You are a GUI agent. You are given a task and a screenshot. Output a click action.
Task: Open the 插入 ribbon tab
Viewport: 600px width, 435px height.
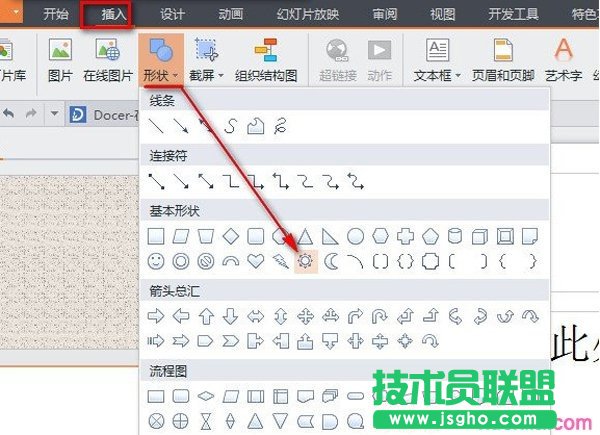point(114,15)
